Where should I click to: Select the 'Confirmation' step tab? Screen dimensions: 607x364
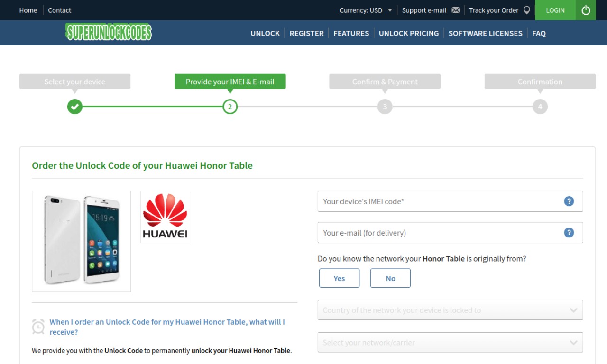pos(540,82)
